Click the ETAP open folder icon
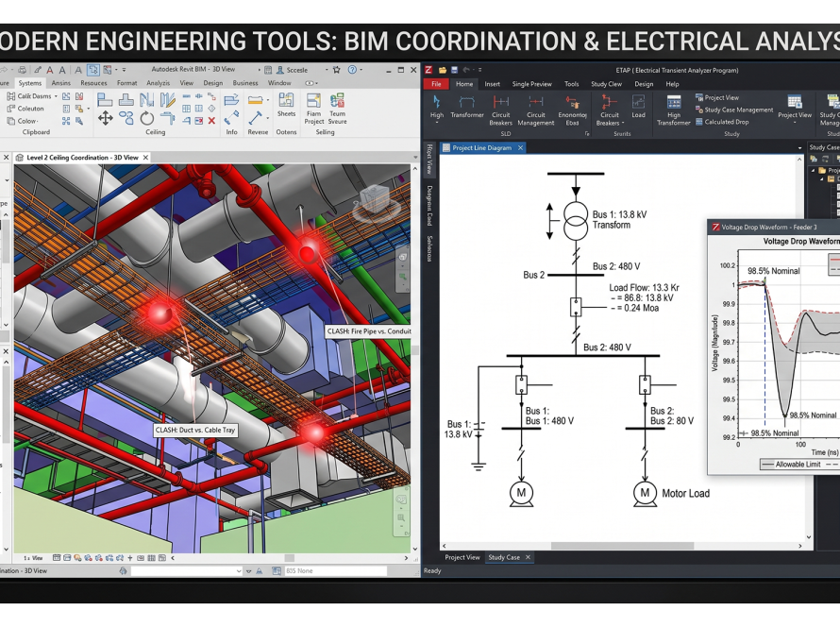Image resolution: width=840 pixels, height=627 pixels. (x=443, y=70)
